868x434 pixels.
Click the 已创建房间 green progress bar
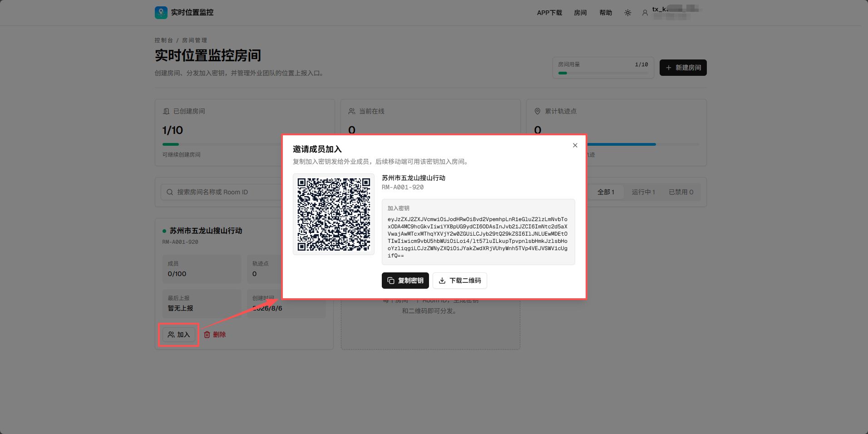point(171,144)
